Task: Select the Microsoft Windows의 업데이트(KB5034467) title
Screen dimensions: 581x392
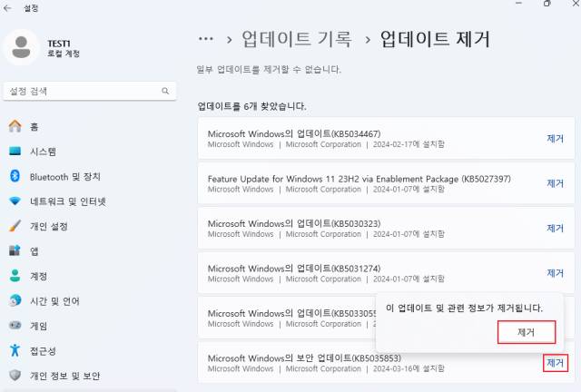Action: coord(294,133)
